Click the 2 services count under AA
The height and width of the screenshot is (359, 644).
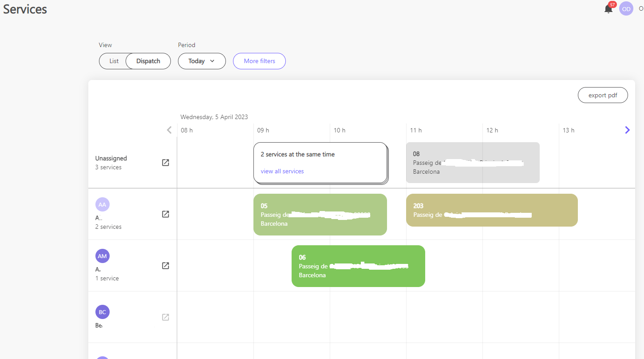coord(108,227)
